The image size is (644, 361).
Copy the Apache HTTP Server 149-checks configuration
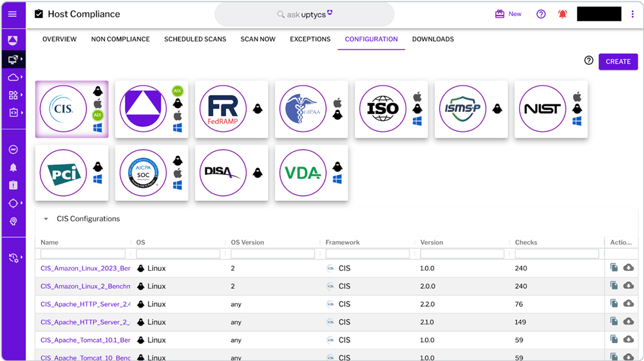tap(614, 321)
